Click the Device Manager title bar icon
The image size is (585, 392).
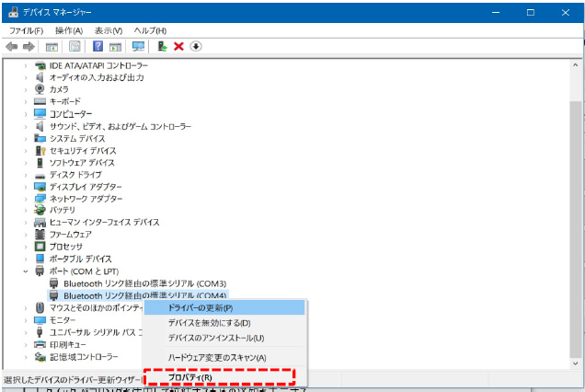pos(13,12)
